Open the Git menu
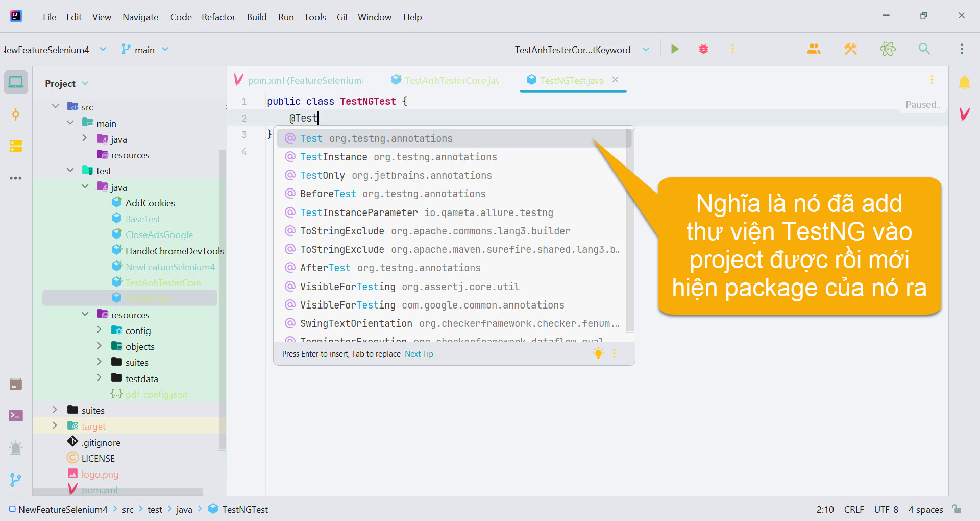The image size is (980, 521). 342,17
